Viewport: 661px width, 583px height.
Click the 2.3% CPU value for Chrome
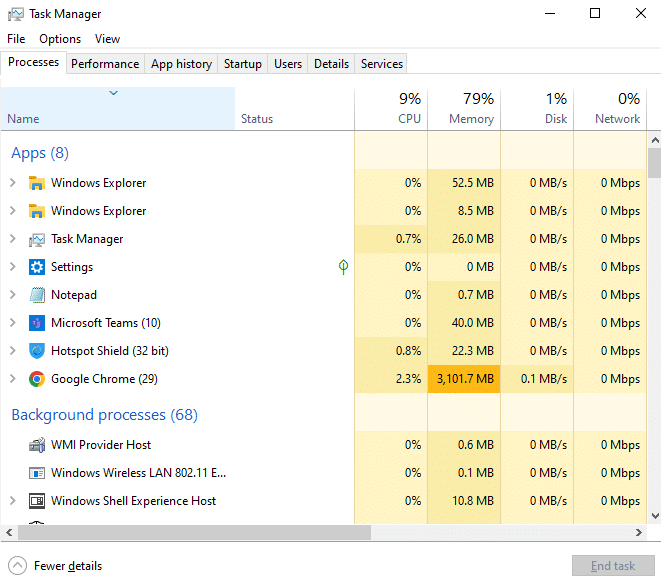[408, 379]
